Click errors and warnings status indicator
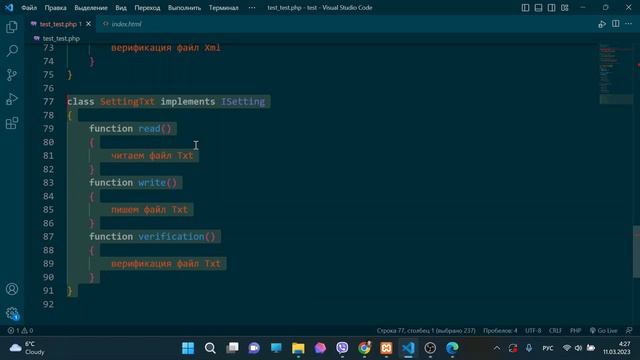640x360 pixels. click(x=20, y=331)
